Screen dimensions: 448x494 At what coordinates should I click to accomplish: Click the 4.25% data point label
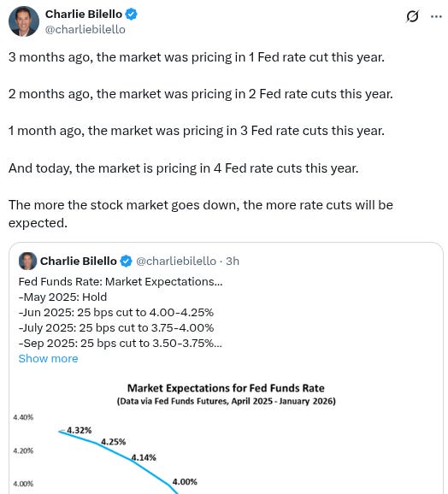pos(113,442)
